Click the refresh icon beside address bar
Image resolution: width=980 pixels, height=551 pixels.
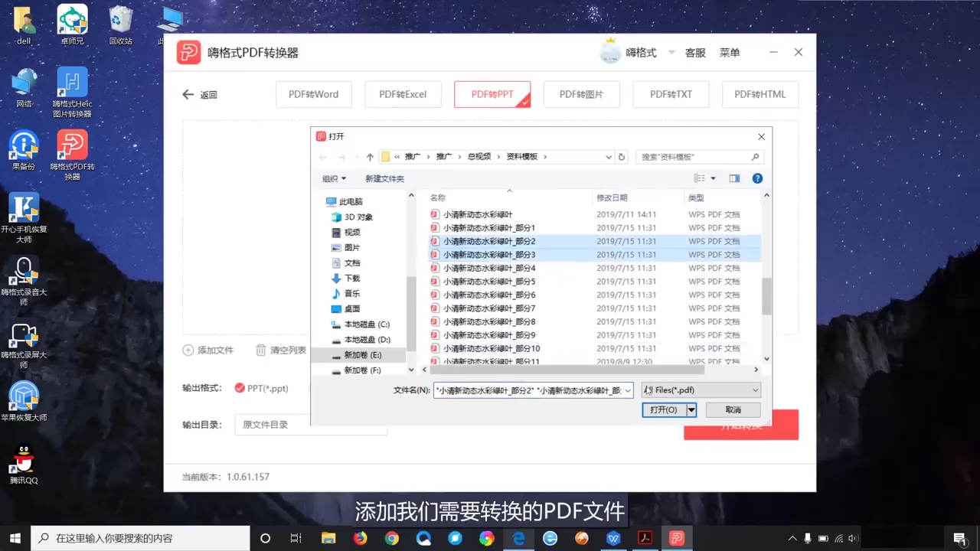622,157
